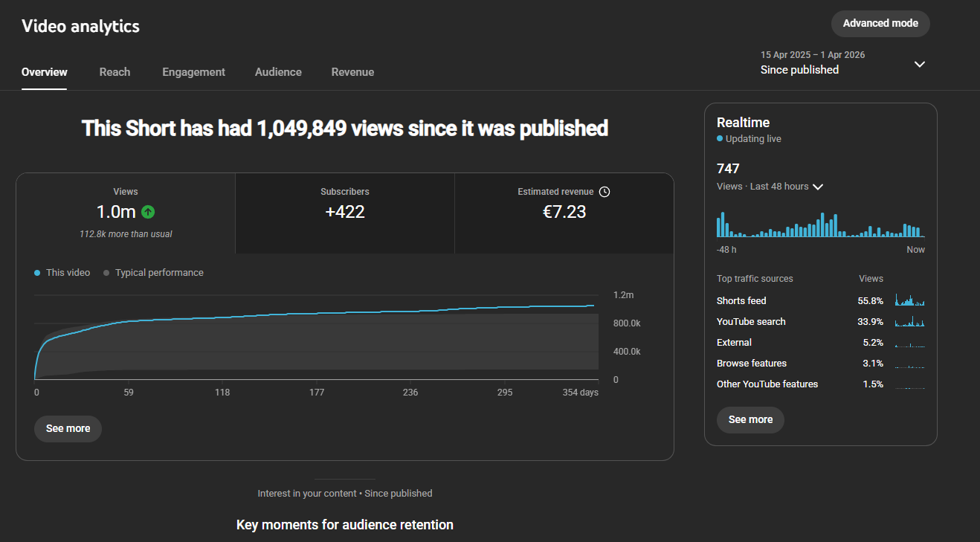
Task: Click the blue This video legend dot
Action: pos(37,273)
